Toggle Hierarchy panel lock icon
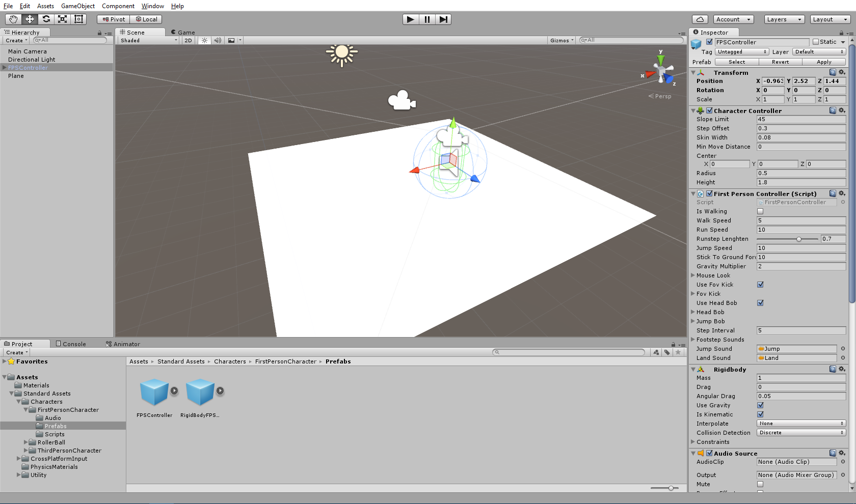The height and width of the screenshot is (504, 856). coord(100,33)
